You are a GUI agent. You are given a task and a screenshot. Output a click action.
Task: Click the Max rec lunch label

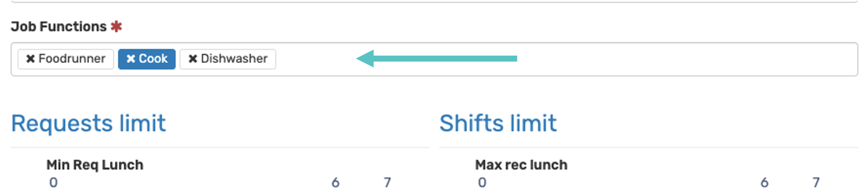pos(521,165)
